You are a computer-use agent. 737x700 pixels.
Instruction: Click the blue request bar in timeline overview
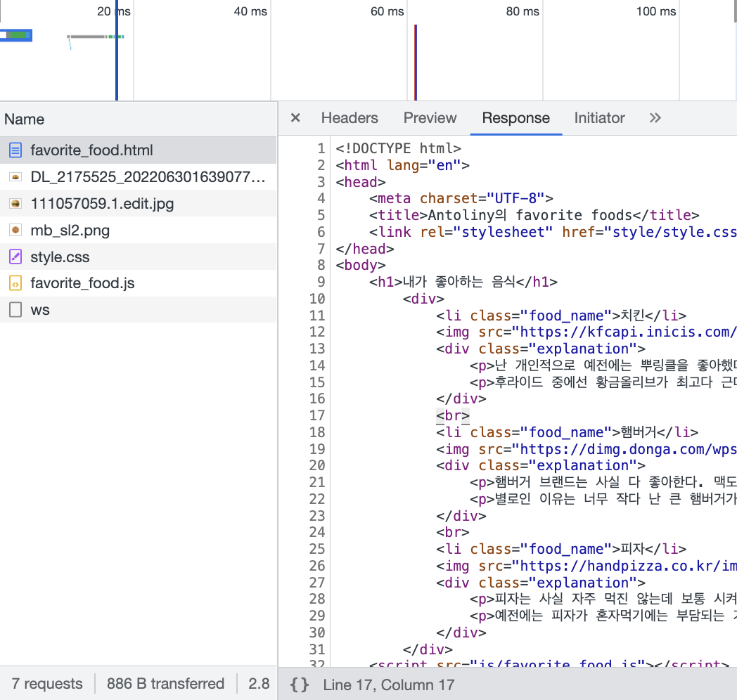click(x=16, y=35)
